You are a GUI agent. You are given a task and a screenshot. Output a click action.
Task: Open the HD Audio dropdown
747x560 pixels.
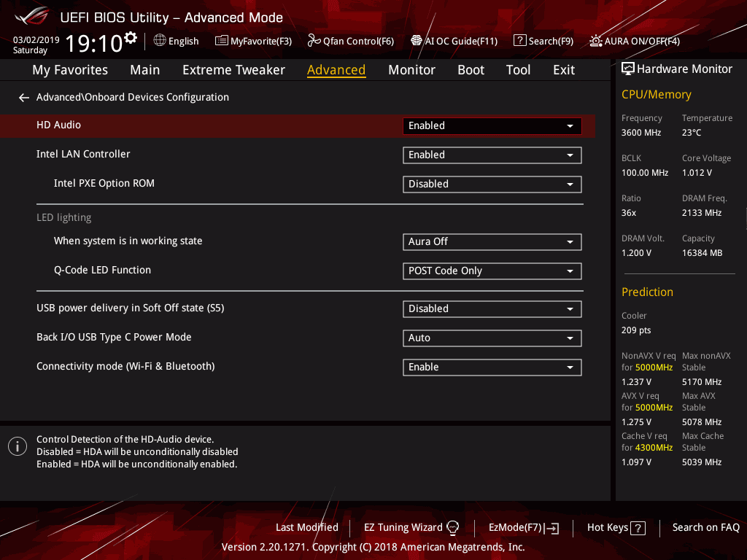[x=492, y=125]
